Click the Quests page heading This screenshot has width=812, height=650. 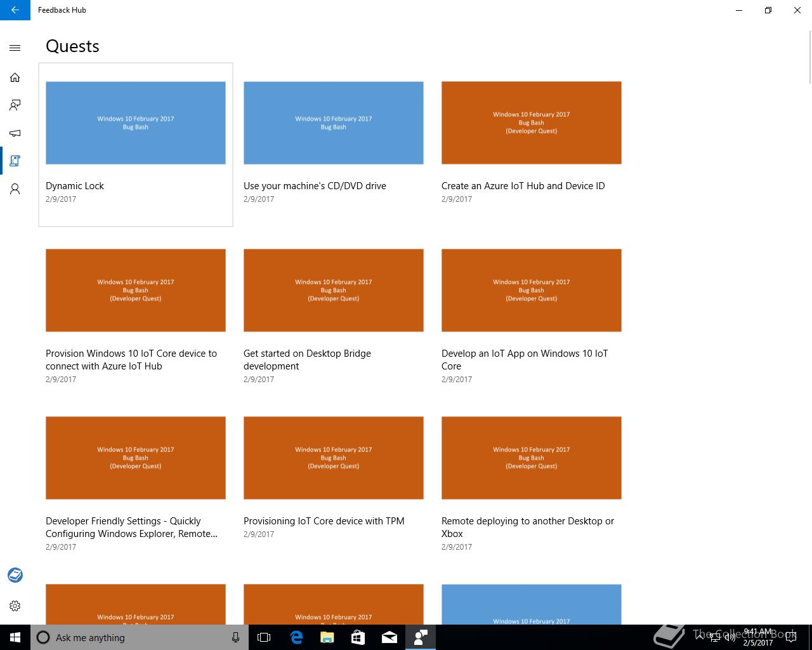point(72,46)
